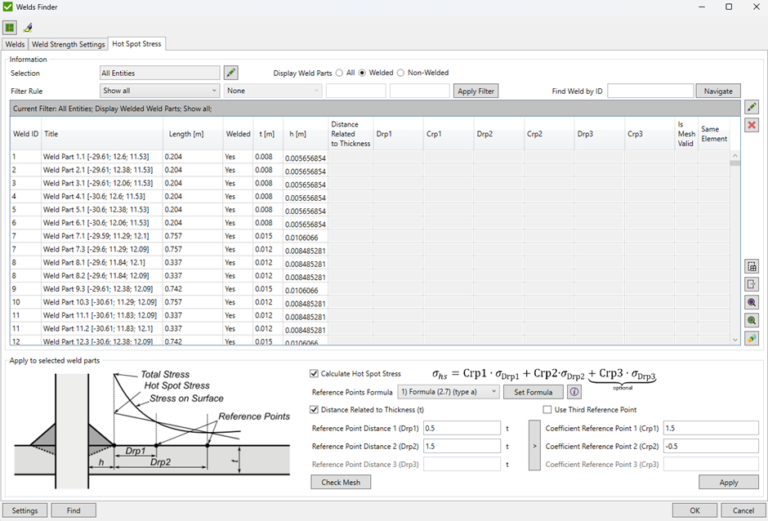The width and height of the screenshot is (768, 521).
Task: Select the All radio button for weld parts
Action: pyautogui.click(x=339, y=73)
